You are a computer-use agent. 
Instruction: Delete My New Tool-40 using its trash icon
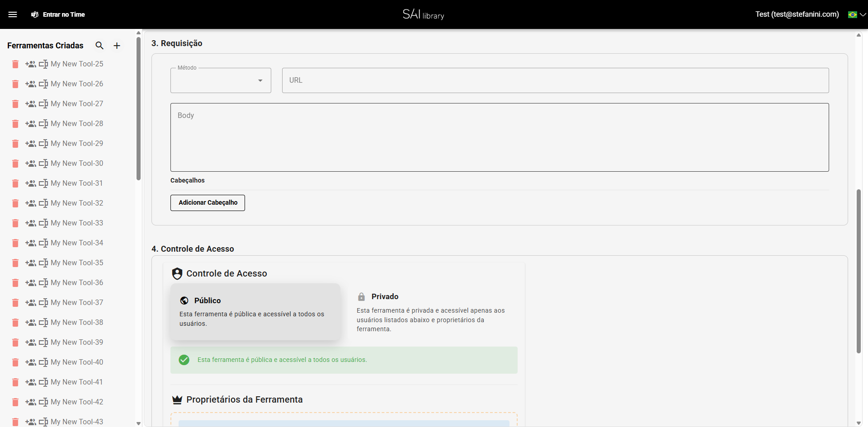coord(15,362)
